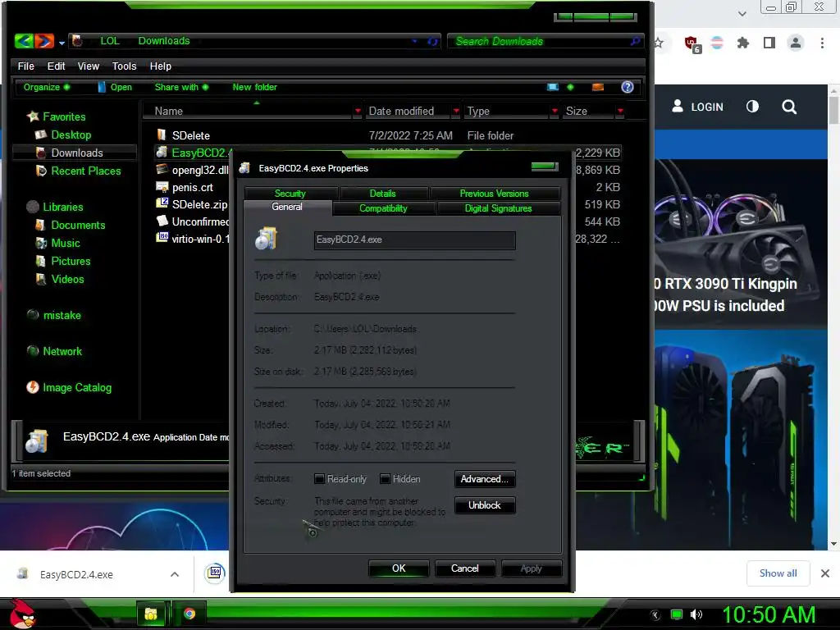Click the LOGIN link on the webpage

tap(697, 107)
